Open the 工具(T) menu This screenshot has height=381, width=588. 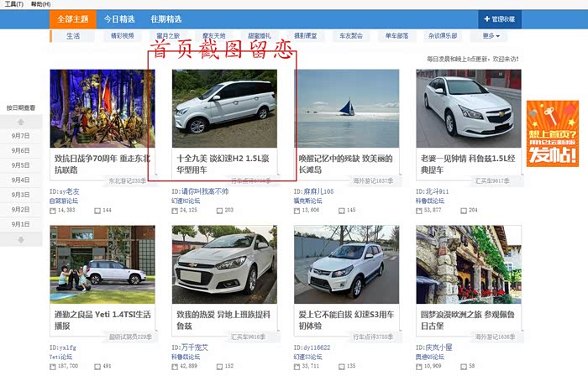13,4
